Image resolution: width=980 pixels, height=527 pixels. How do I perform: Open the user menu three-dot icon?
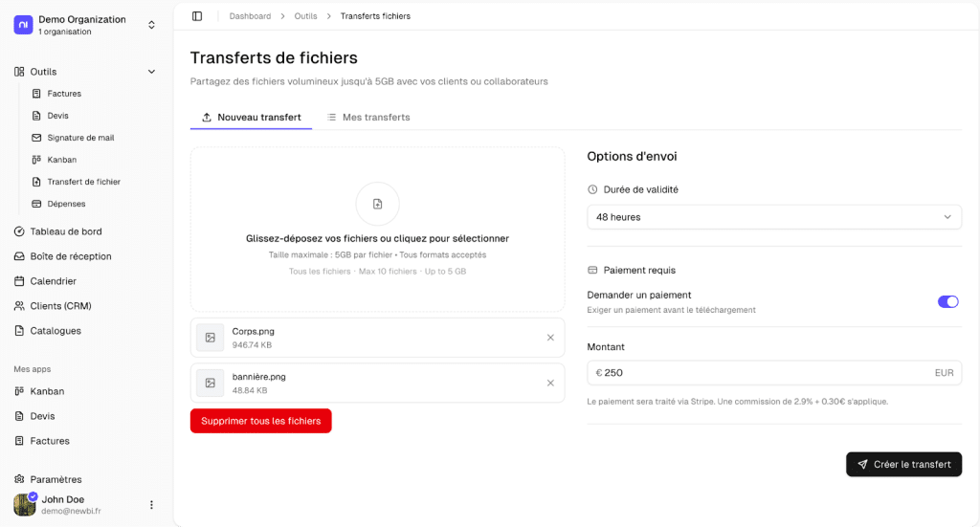coord(151,505)
